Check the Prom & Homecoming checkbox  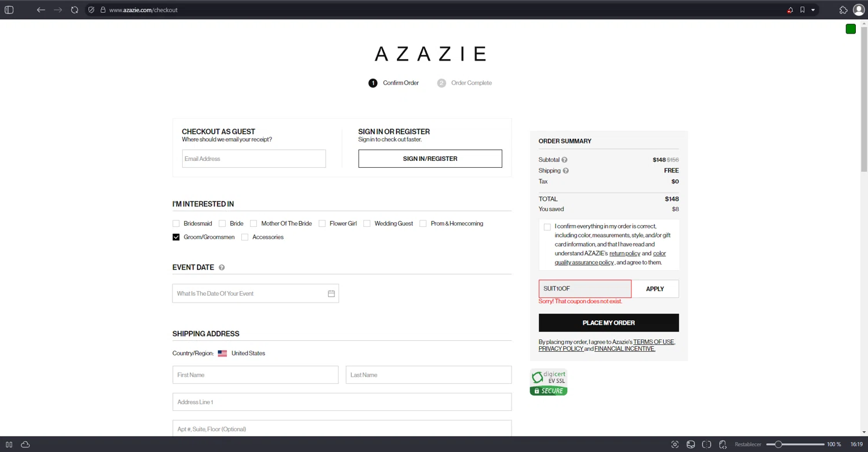click(423, 223)
